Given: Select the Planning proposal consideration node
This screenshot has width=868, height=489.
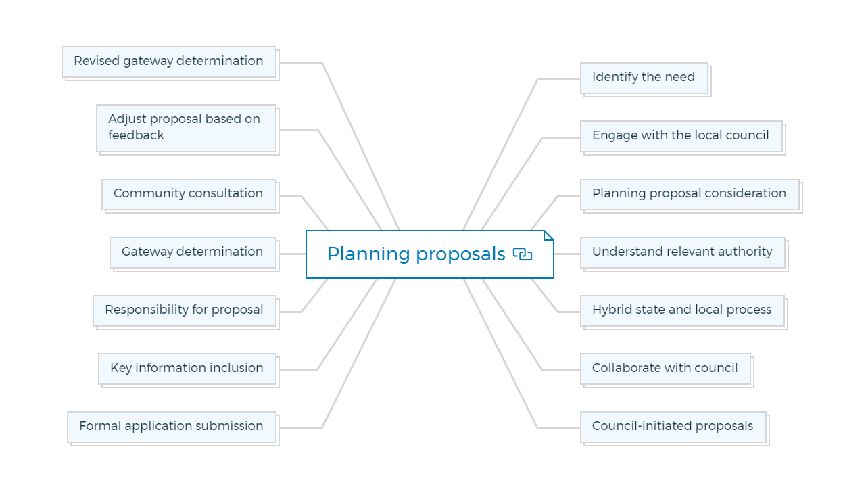Looking at the screenshot, I should tap(690, 194).
